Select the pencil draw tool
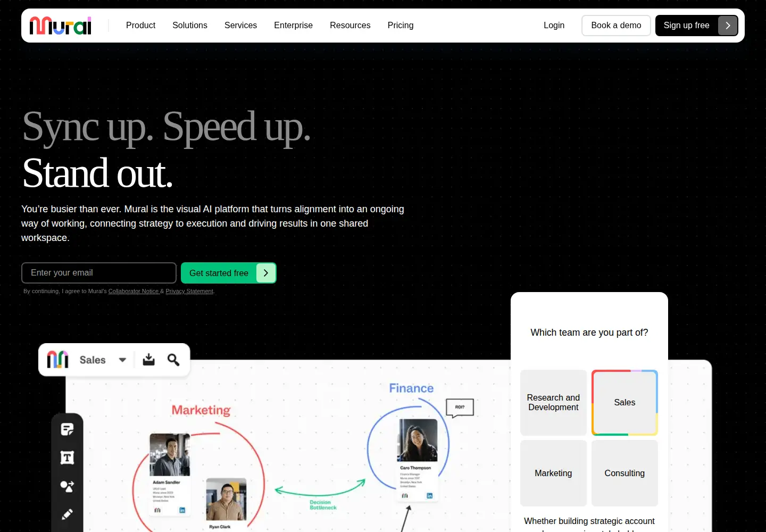The width and height of the screenshot is (766, 532). tap(67, 514)
